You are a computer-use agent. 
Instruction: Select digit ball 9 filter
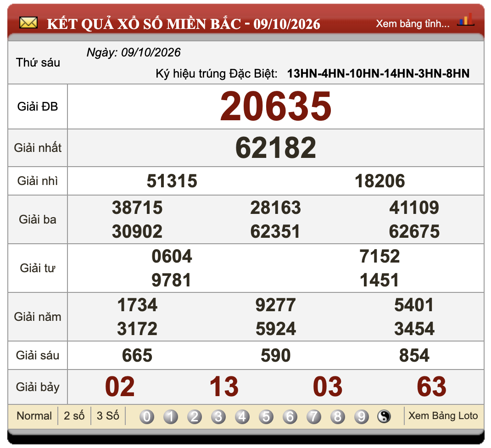point(361,417)
